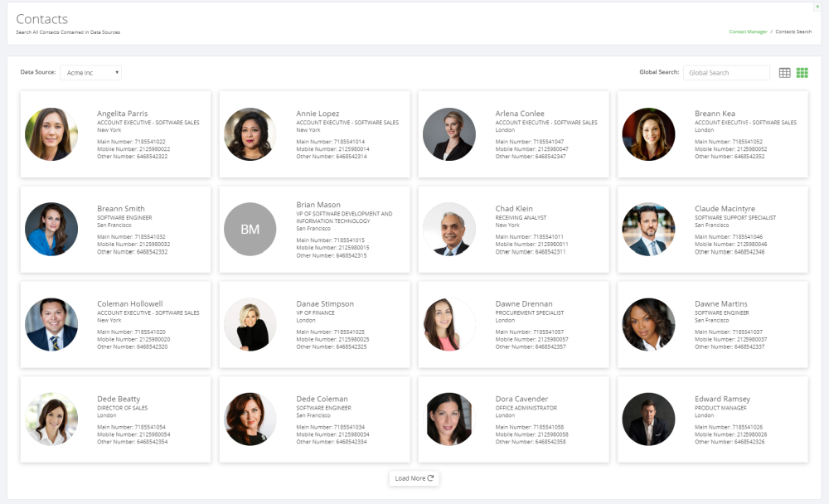Click Chad Klein's profile photo
Viewport: 829px width, 504px height.
click(x=449, y=230)
